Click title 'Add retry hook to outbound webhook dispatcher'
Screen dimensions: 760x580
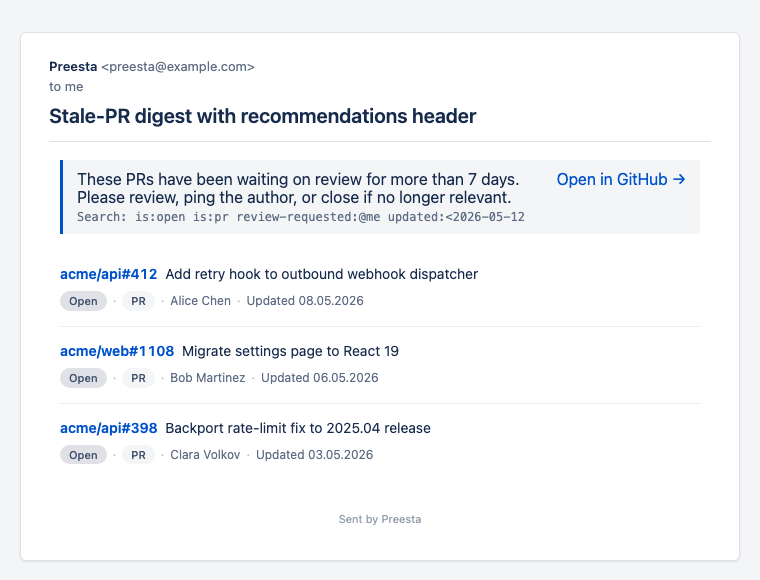coord(322,274)
